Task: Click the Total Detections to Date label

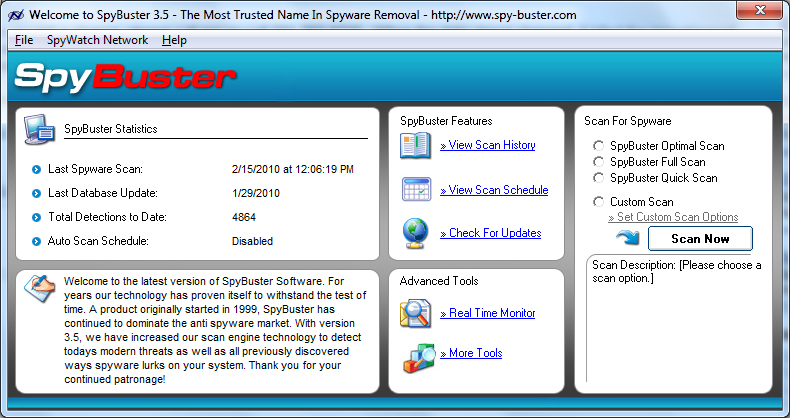Action: 107,217
